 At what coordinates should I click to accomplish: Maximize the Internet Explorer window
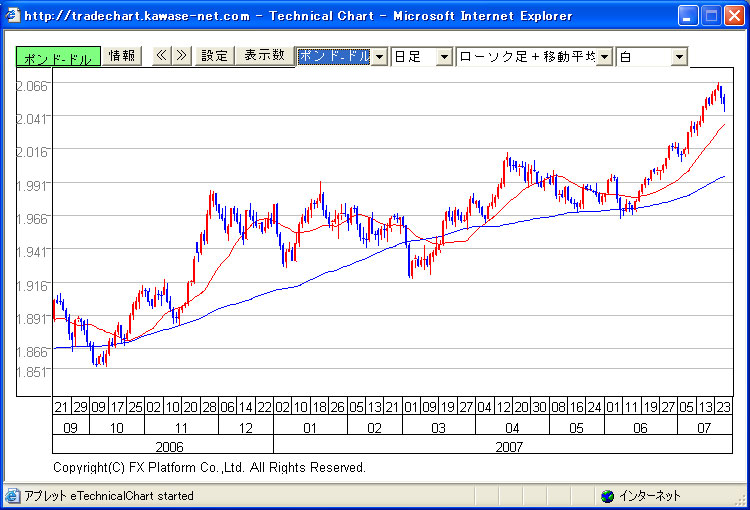pyautogui.click(x=711, y=15)
